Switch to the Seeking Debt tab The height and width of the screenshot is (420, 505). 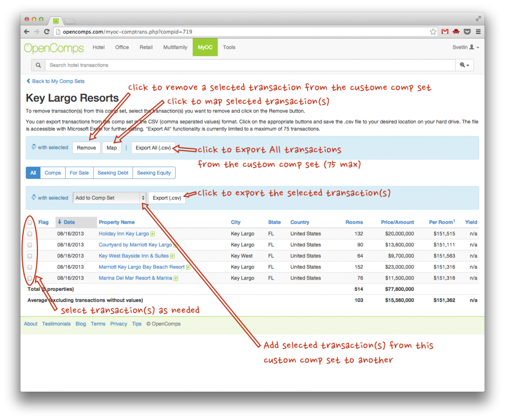(113, 173)
